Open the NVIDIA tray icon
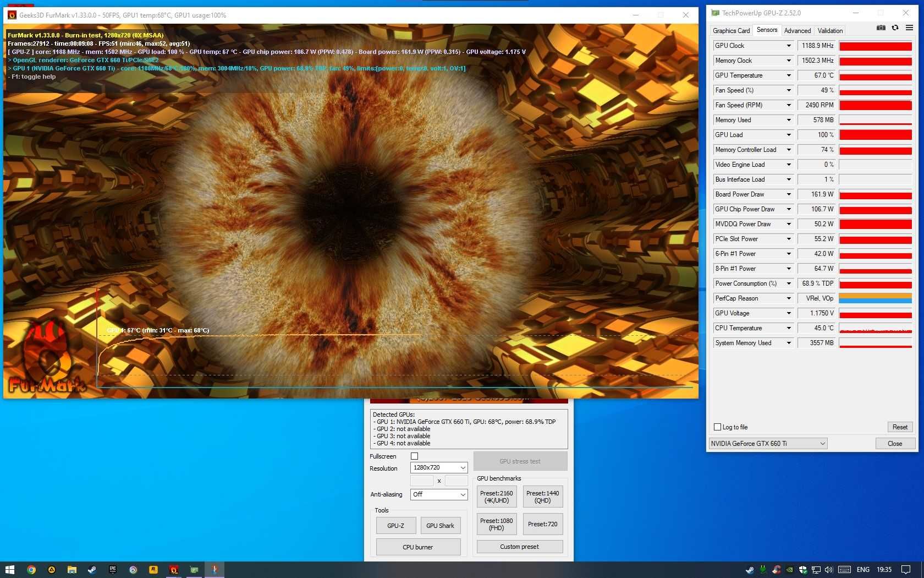The height and width of the screenshot is (578, 924). coord(790,570)
